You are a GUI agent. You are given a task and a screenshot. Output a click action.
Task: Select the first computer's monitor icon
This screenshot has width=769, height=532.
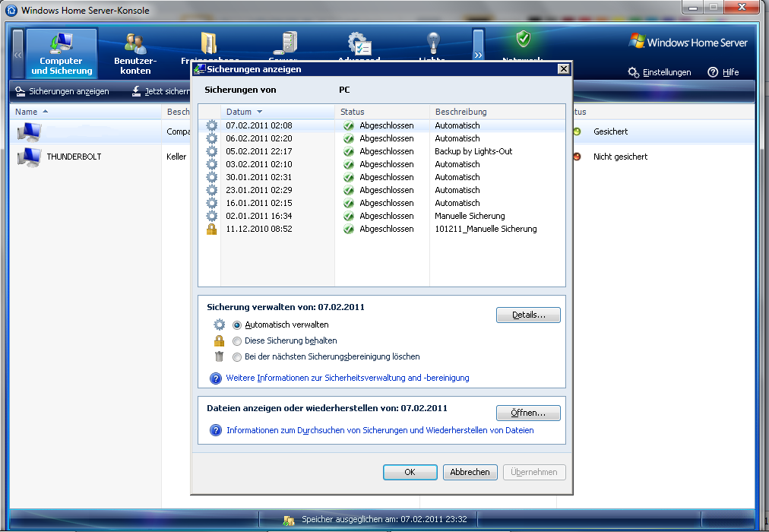click(x=29, y=131)
